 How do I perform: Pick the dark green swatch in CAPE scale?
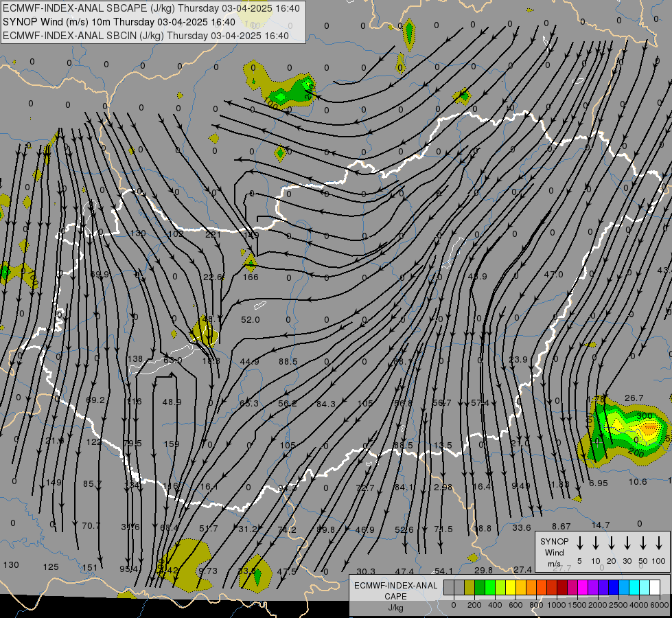(480, 588)
